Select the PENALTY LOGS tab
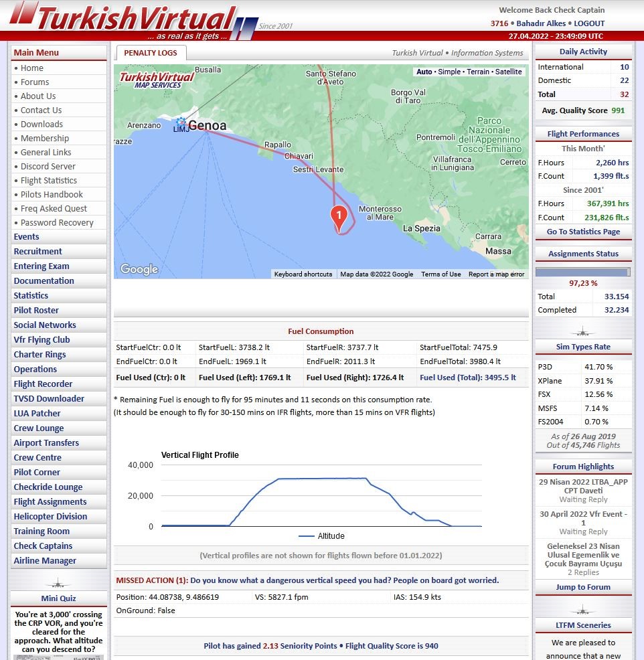Screen dimensions: 644x660 pos(151,53)
